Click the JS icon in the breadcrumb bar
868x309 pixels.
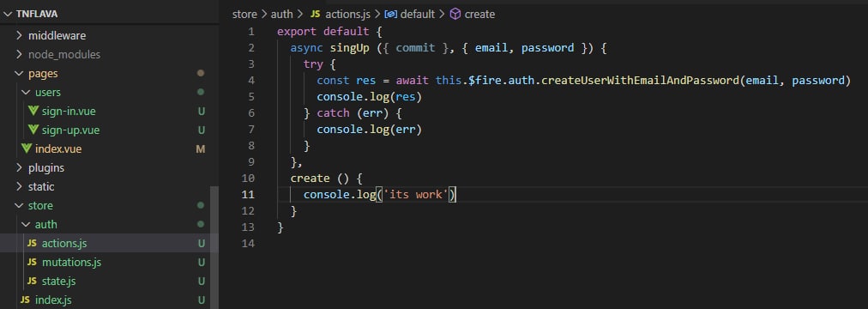click(316, 14)
